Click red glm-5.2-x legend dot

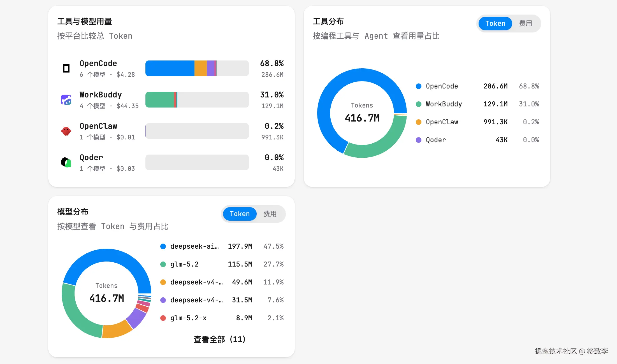pos(163,318)
